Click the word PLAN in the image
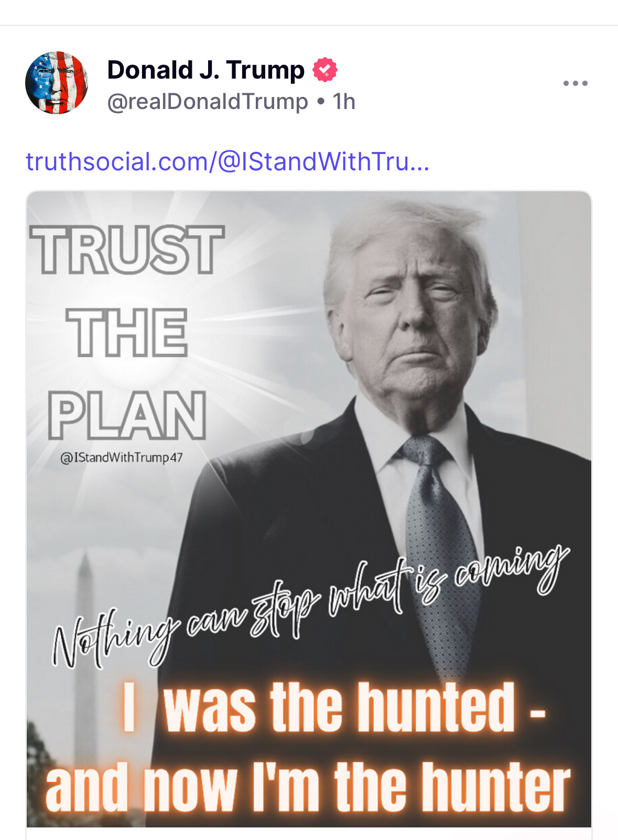Image resolution: width=618 pixels, height=840 pixels. click(127, 416)
